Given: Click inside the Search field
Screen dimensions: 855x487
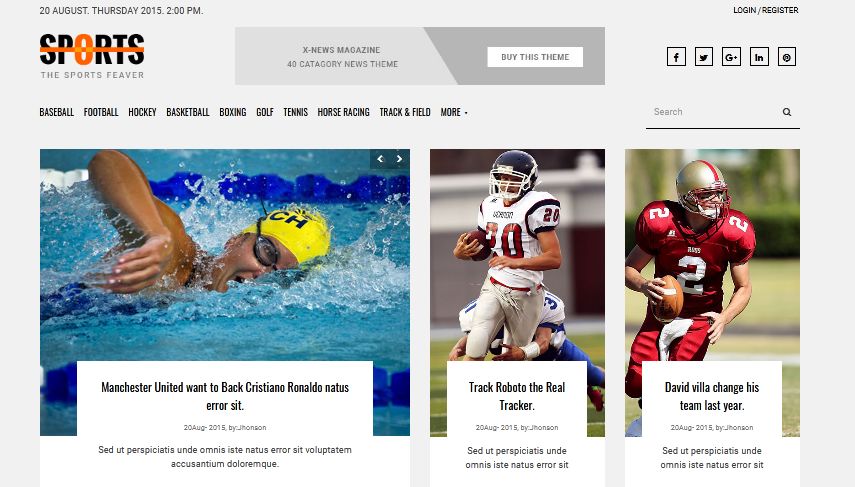Looking at the screenshot, I should pyautogui.click(x=714, y=112).
